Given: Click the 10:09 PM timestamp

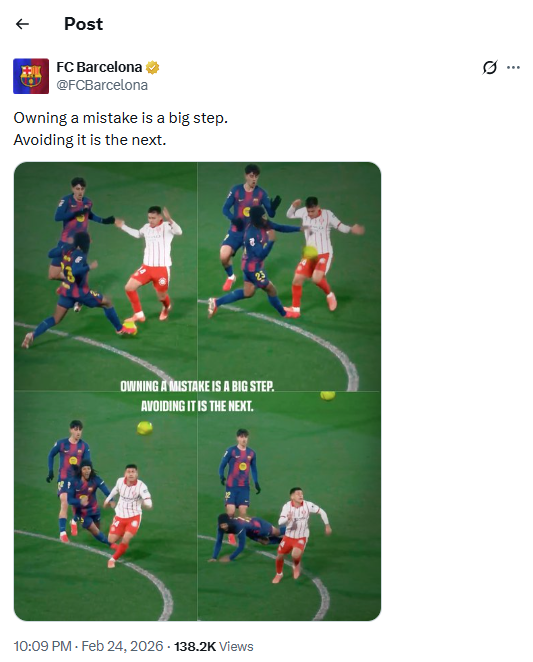Looking at the screenshot, I should [42, 646].
